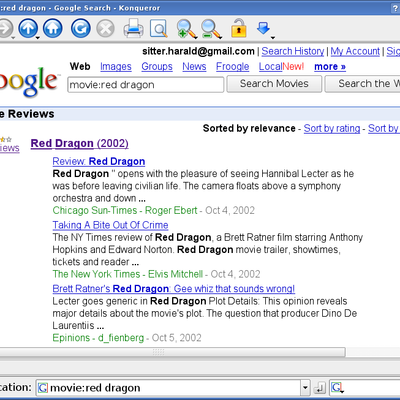Print the page with printer icon
This screenshot has height=400, width=400.
pyautogui.click(x=134, y=28)
